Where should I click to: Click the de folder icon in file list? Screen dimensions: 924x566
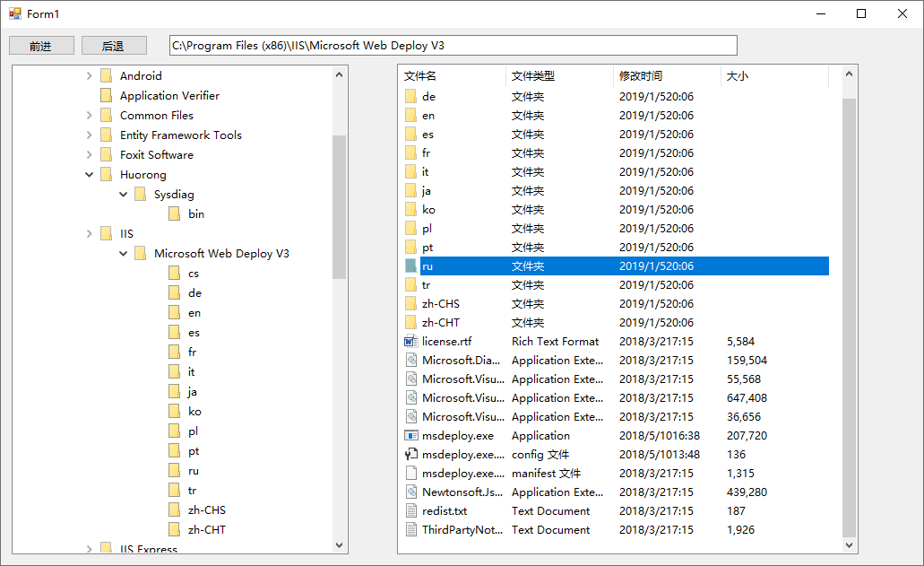410,96
